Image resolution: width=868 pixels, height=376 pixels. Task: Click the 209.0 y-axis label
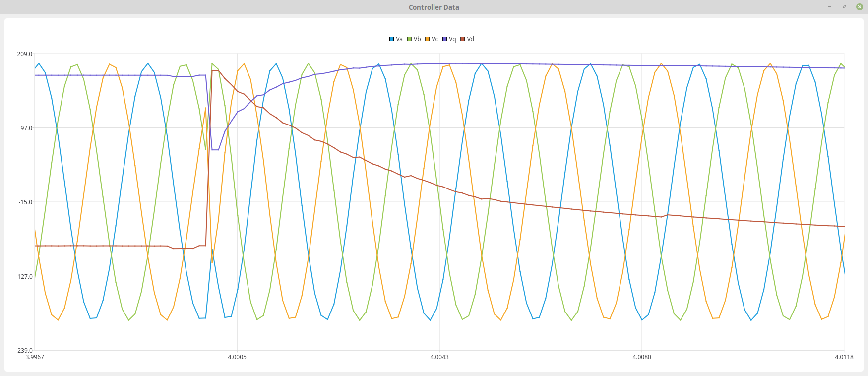tap(24, 54)
